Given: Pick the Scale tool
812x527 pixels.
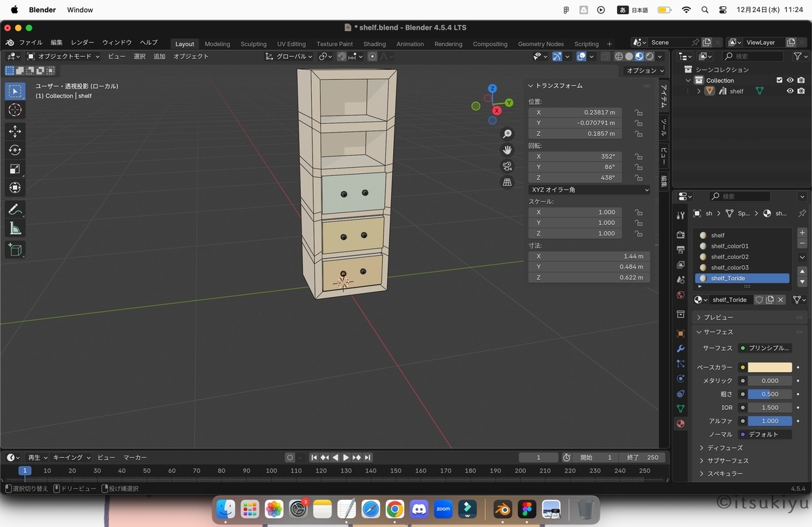Looking at the screenshot, I should (x=15, y=169).
